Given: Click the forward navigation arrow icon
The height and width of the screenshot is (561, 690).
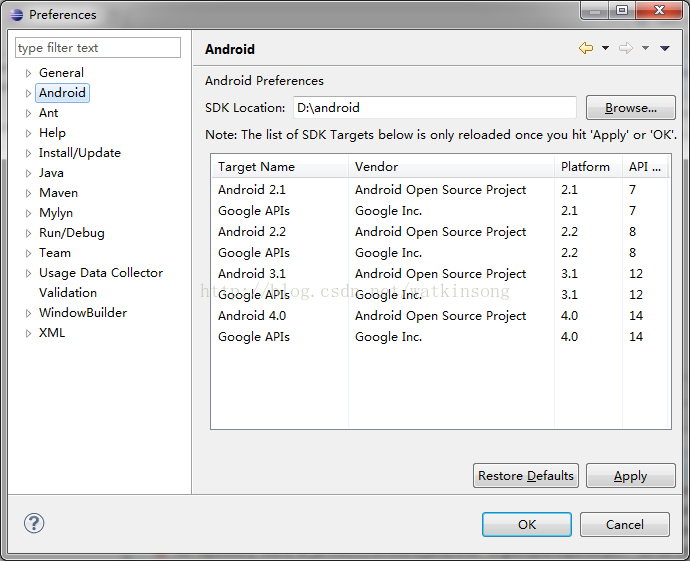Looking at the screenshot, I should [626, 48].
